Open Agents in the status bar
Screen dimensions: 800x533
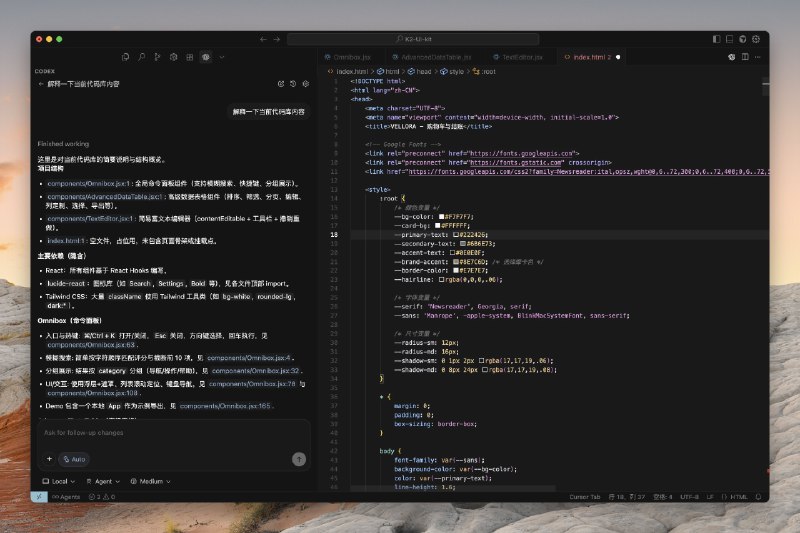pyautogui.click(x=66, y=497)
